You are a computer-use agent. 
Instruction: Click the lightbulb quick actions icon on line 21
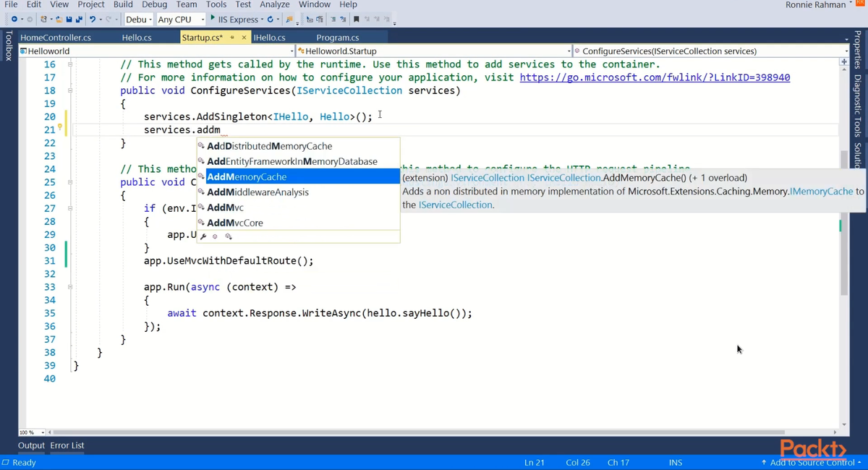[60, 128]
